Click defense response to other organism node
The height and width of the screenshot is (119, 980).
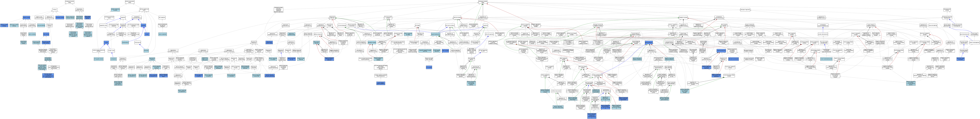coord(297,51)
